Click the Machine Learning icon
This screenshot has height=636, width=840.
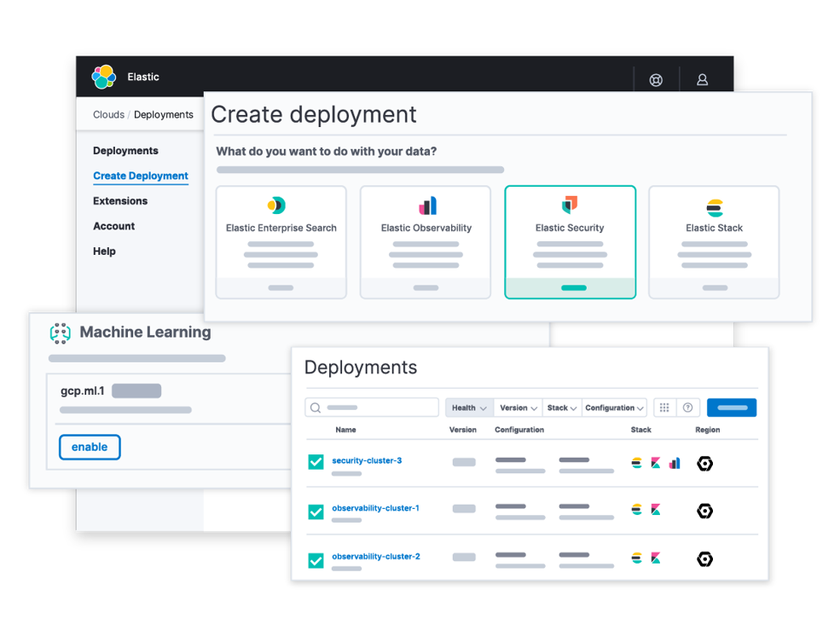tap(60, 332)
